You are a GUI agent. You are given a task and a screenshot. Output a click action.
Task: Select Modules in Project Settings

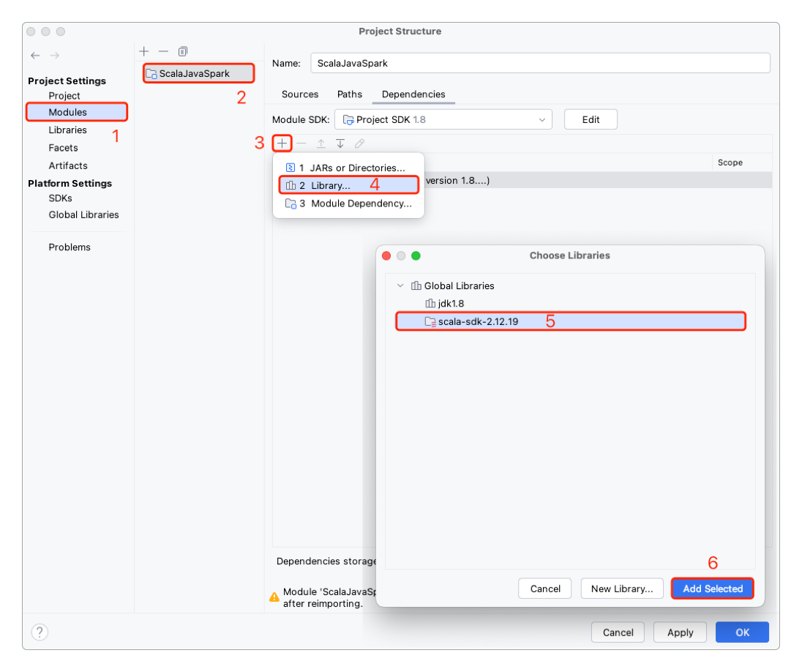click(x=77, y=112)
